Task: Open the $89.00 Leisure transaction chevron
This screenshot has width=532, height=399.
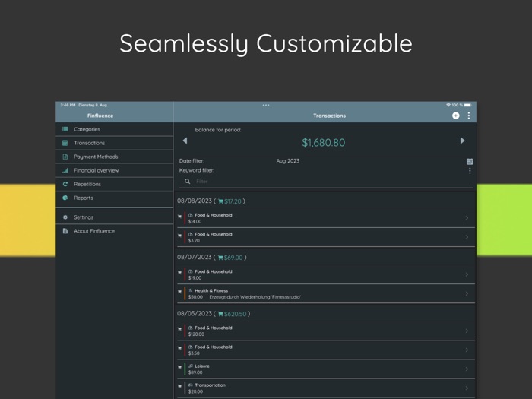Action: coord(467,369)
